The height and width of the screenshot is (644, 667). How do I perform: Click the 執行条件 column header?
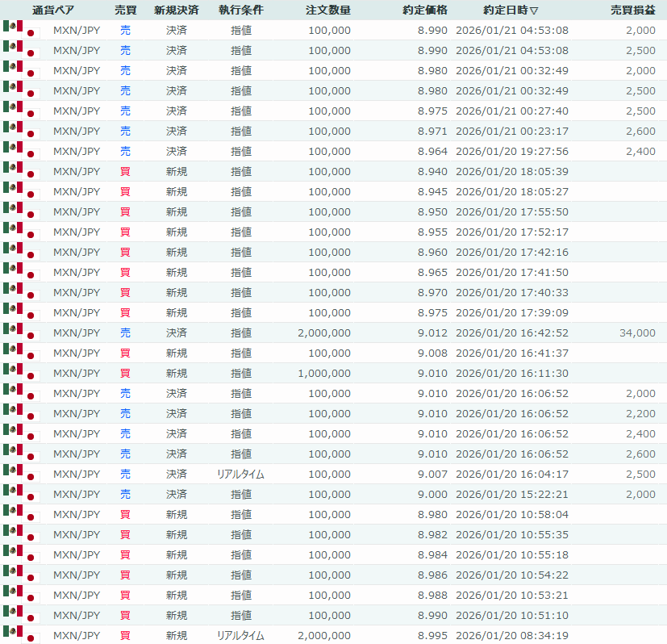click(x=240, y=10)
